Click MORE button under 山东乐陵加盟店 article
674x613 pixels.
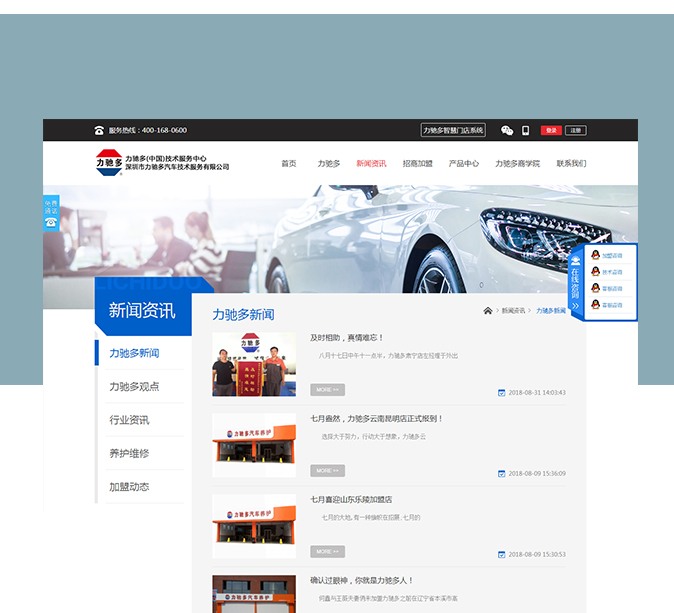click(x=328, y=552)
